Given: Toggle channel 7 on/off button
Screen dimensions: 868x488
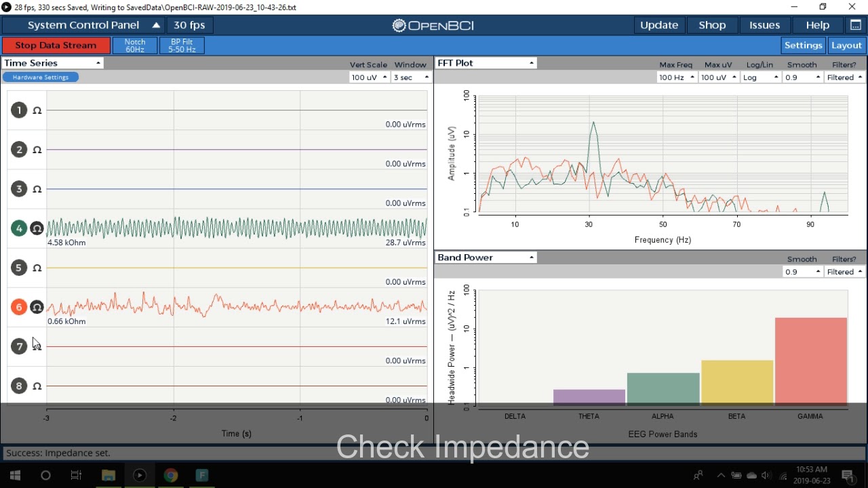Looking at the screenshot, I should click(19, 346).
